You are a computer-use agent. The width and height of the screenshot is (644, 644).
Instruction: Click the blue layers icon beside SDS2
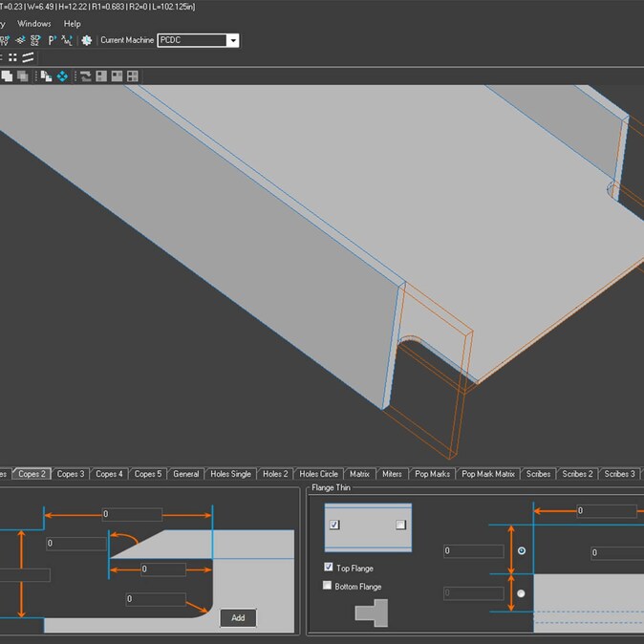(x=20, y=40)
